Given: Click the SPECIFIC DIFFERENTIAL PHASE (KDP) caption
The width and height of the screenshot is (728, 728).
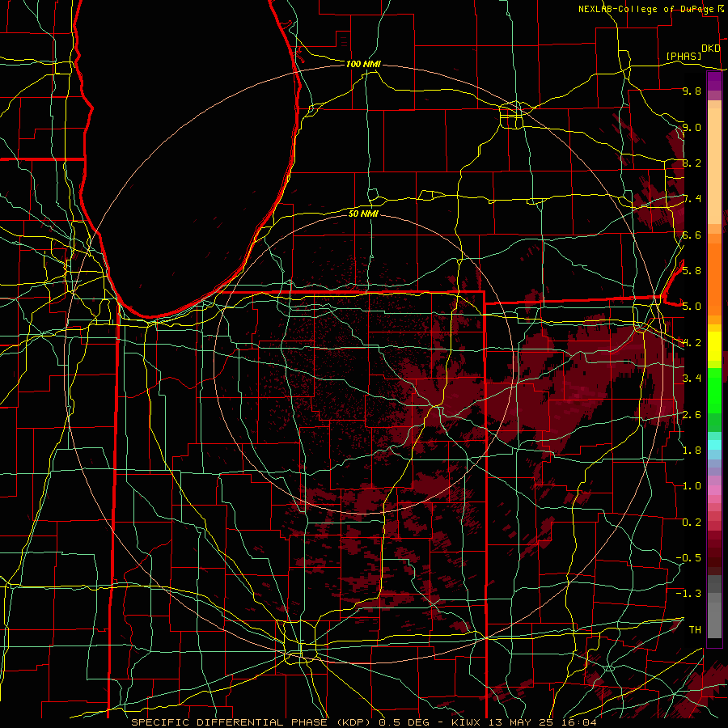Looking at the screenshot, I should coord(250,722).
